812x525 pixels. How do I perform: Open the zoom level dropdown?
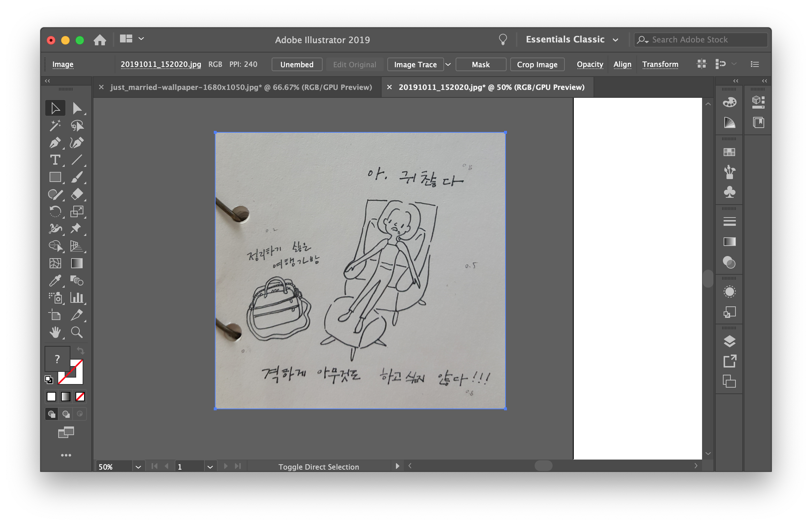pyautogui.click(x=138, y=467)
